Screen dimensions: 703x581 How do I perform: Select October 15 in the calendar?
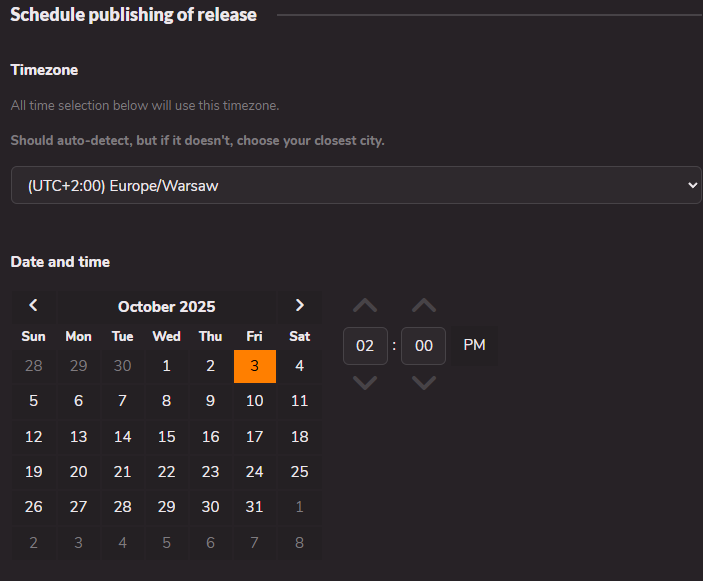[166, 436]
